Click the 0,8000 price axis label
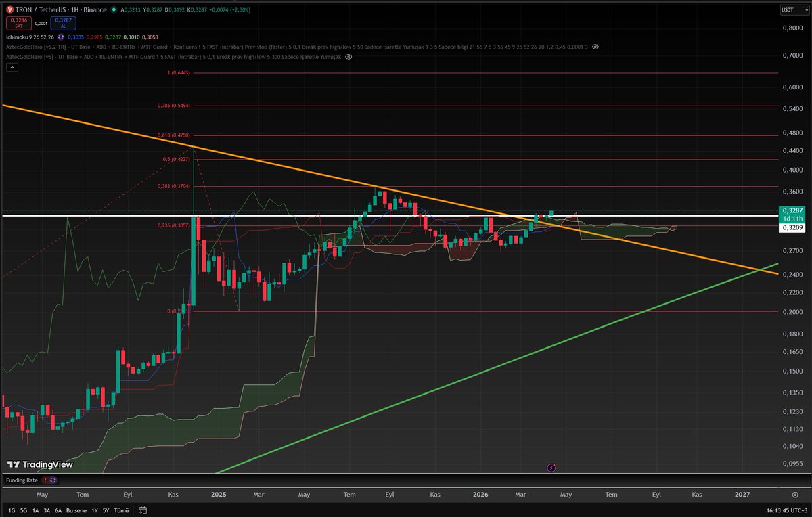 tap(792, 28)
